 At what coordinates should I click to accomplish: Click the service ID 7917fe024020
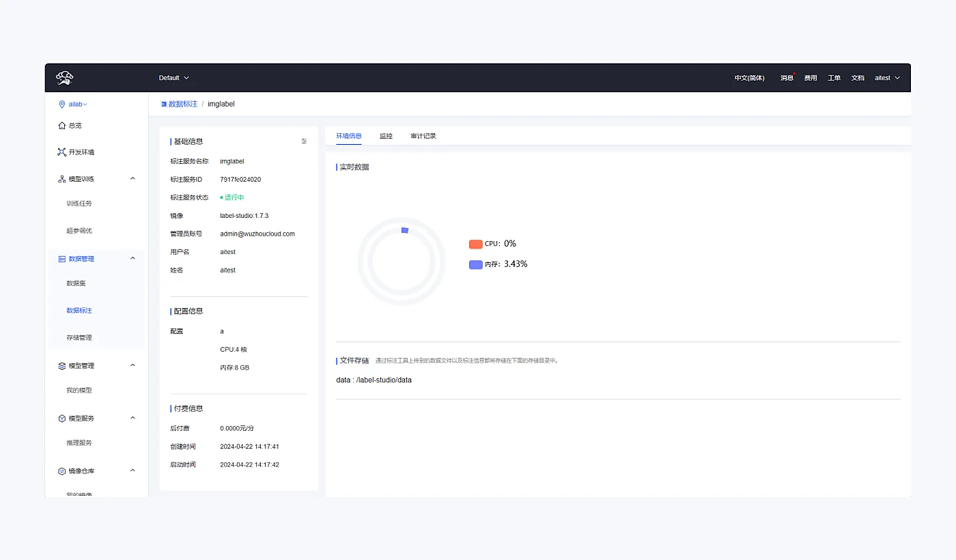(x=240, y=180)
